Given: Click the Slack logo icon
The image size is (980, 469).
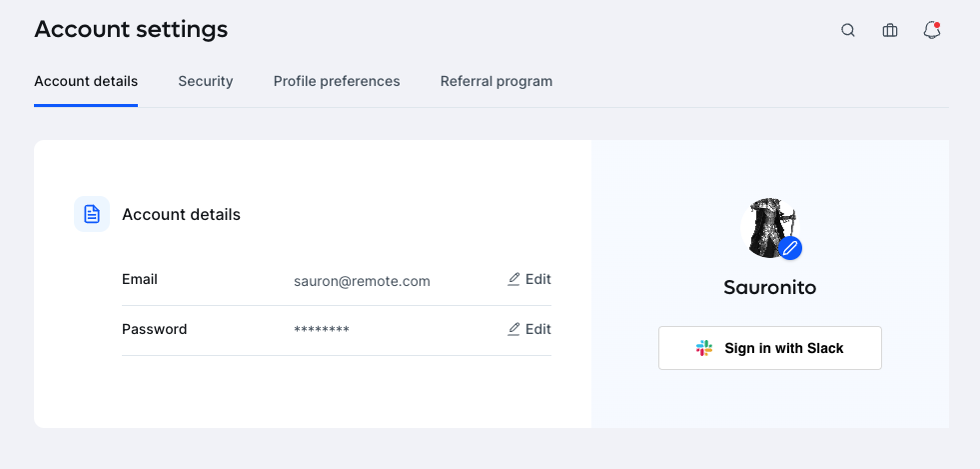Looking at the screenshot, I should pyautogui.click(x=704, y=348).
